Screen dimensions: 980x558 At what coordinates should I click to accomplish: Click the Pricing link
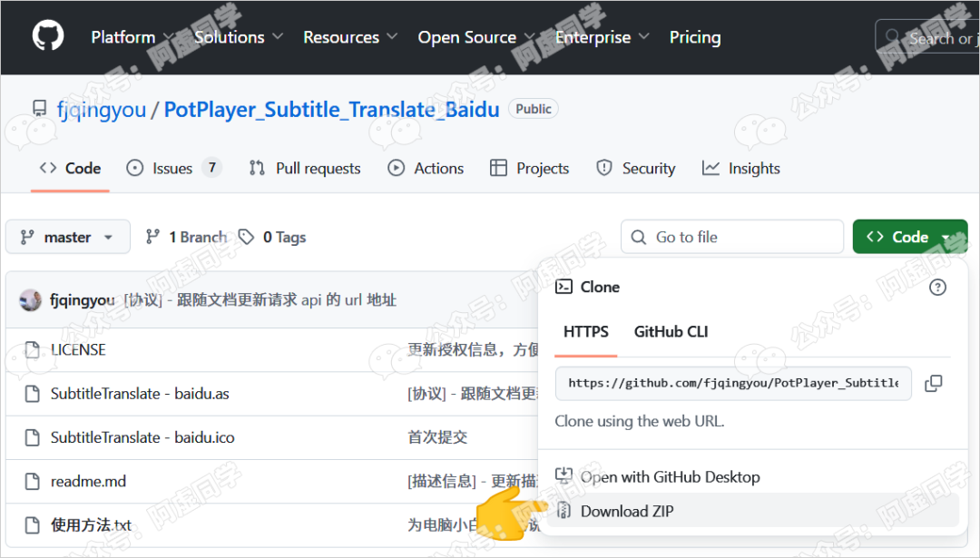tap(694, 37)
